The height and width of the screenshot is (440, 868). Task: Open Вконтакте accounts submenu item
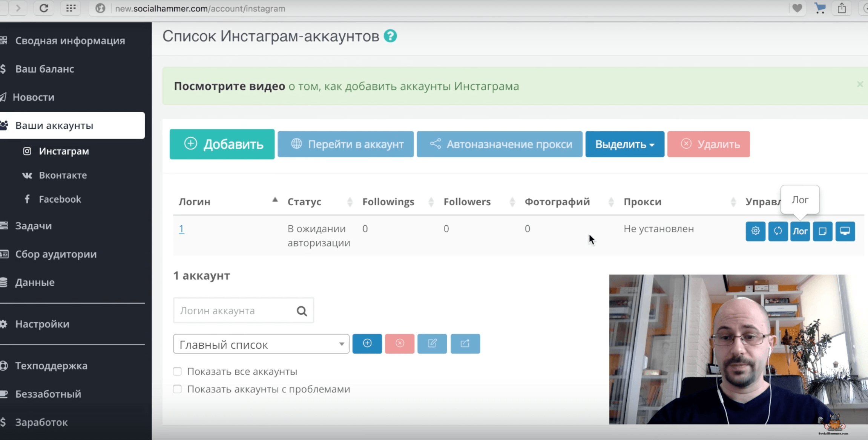point(63,175)
